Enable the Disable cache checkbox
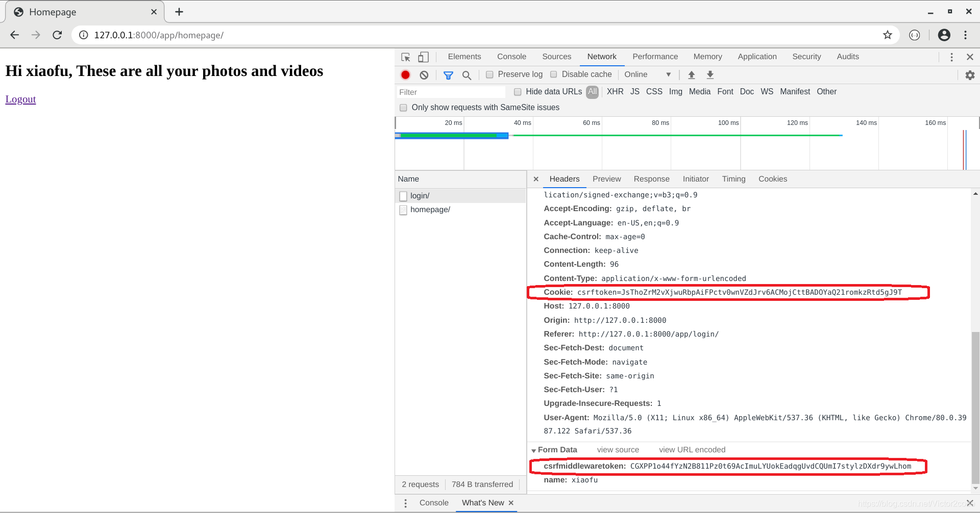This screenshot has height=513, width=980. pyautogui.click(x=554, y=74)
